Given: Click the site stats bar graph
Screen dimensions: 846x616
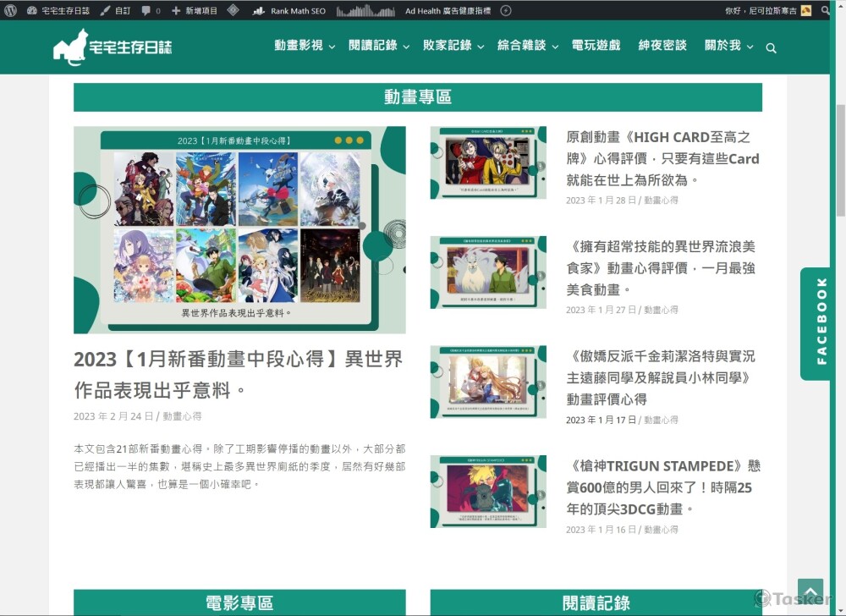Looking at the screenshot, I should pyautogui.click(x=365, y=10).
